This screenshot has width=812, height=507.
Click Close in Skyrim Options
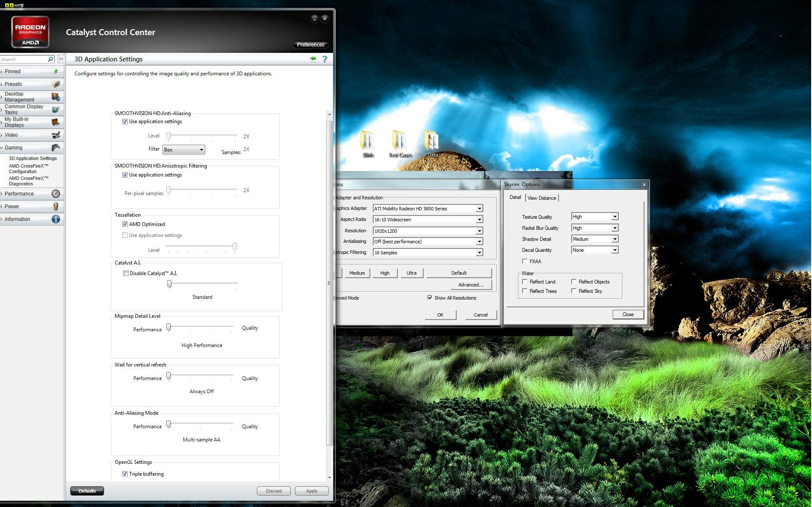(x=628, y=314)
